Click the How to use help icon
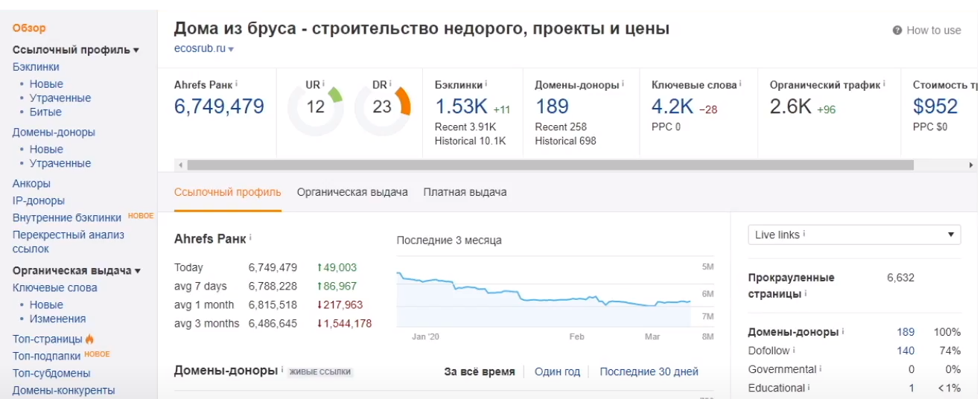 click(x=897, y=31)
